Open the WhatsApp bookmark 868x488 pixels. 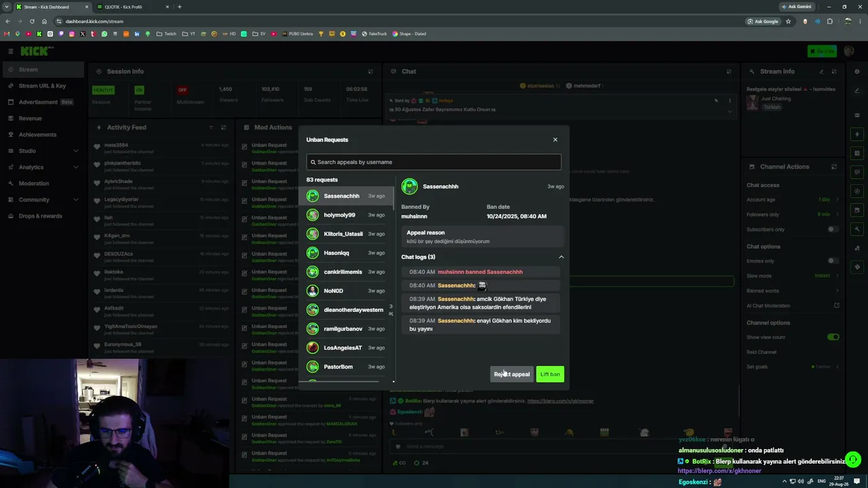coord(104,34)
